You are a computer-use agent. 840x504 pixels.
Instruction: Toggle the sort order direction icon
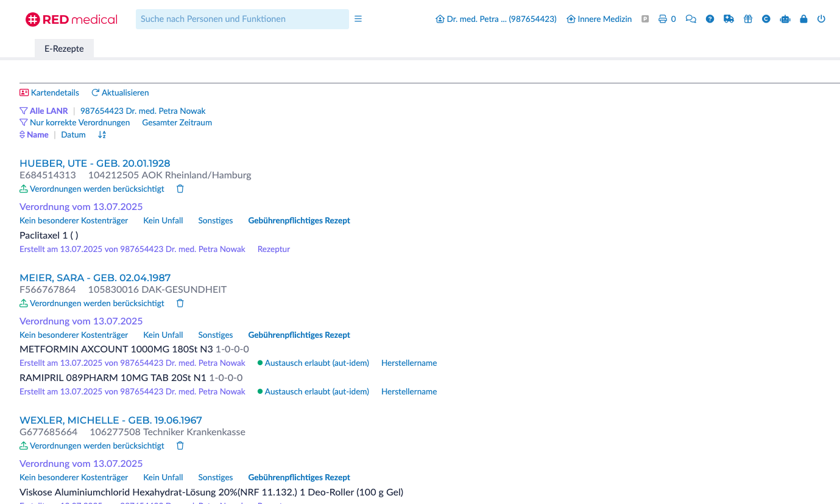pos(102,135)
